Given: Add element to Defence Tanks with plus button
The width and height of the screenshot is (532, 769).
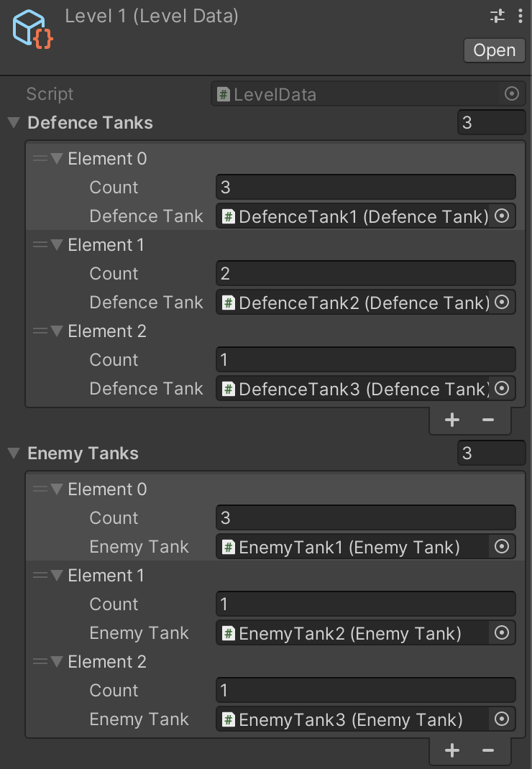Looking at the screenshot, I should tap(451, 419).
